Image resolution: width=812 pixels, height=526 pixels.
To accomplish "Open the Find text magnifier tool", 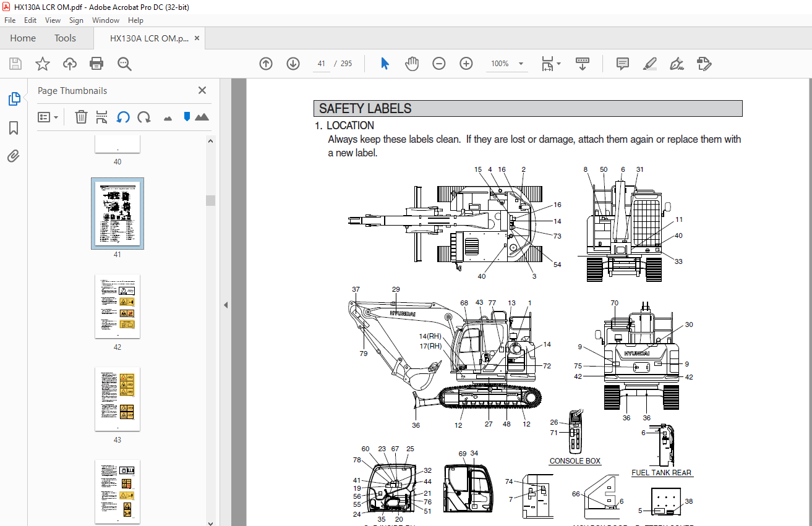I will coord(124,64).
